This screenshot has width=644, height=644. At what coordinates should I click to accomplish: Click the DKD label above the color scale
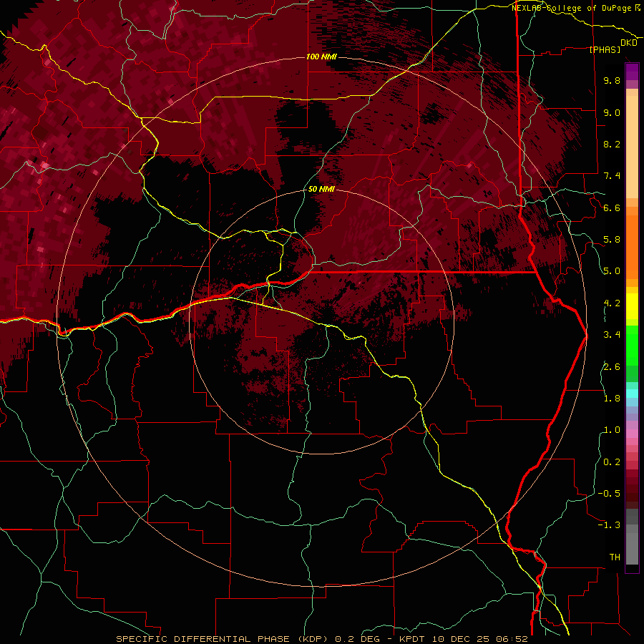629,43
